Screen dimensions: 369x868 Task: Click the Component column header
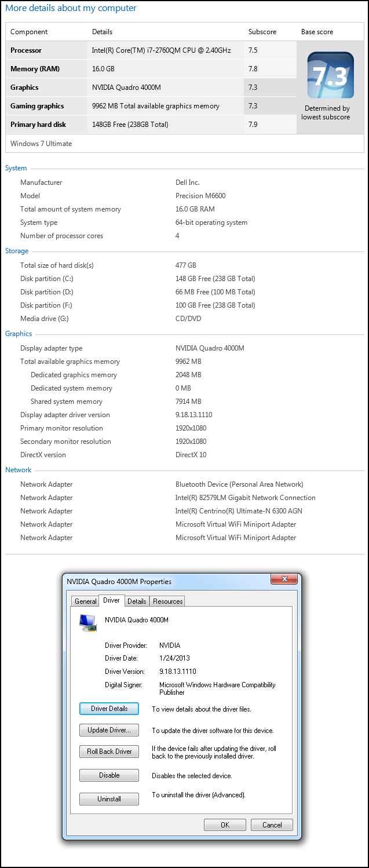pyautogui.click(x=29, y=32)
